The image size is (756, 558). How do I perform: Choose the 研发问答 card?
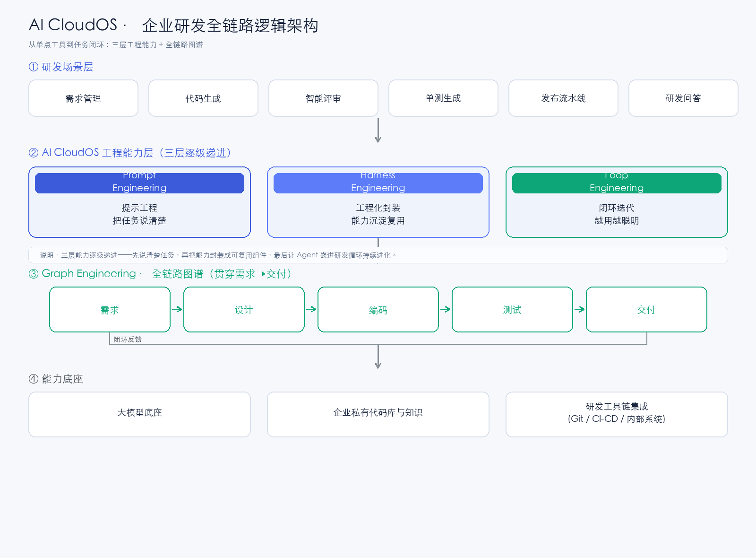pyautogui.click(x=683, y=98)
